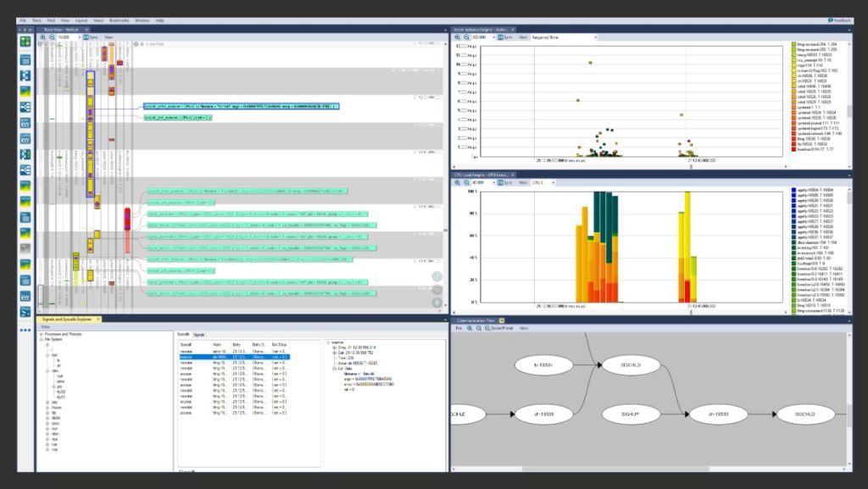This screenshot has width=868, height=489.
Task: Toggle Sync in the Trace View toolbar
Action: tap(90, 37)
